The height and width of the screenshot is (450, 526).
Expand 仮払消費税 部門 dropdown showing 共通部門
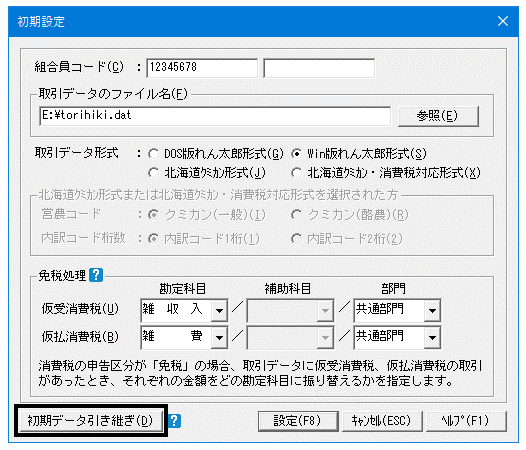(x=432, y=337)
